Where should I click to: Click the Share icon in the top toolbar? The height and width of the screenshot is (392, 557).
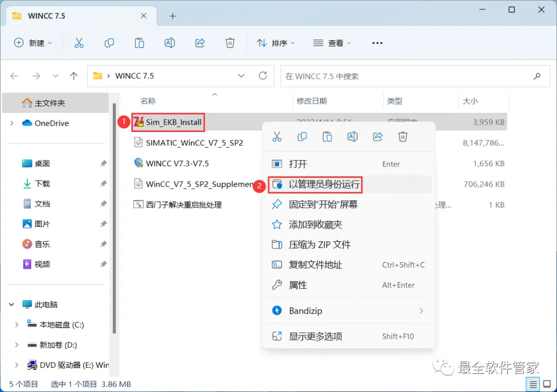200,43
